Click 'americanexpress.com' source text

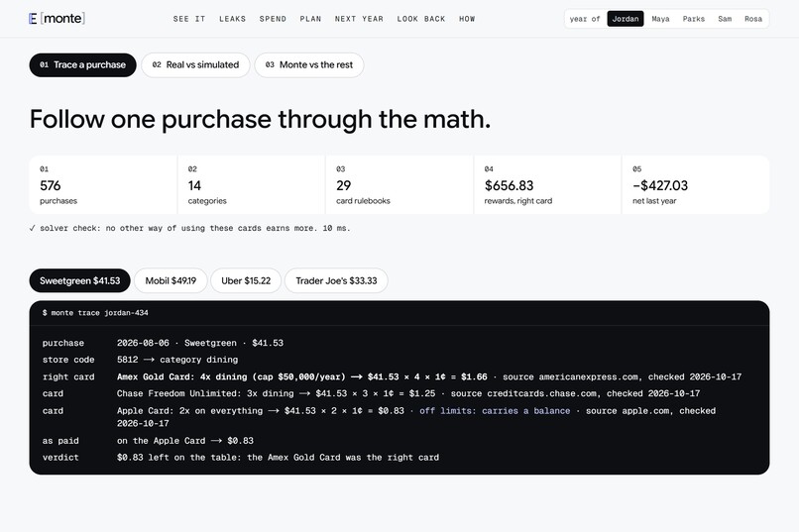589,377
